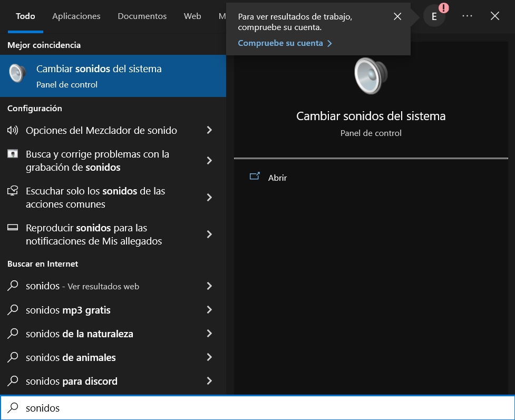This screenshot has height=420, width=515.
Task: Click the open-window icon next to Abrir
Action: (x=255, y=177)
